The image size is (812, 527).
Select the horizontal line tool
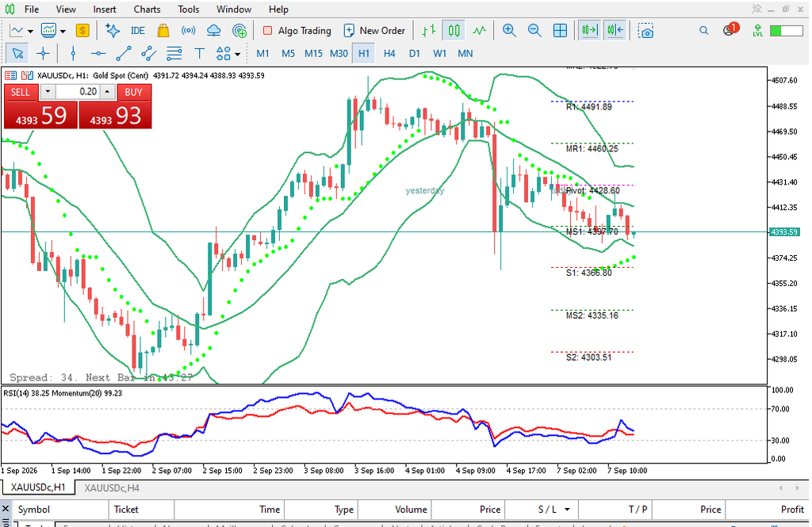click(98, 53)
